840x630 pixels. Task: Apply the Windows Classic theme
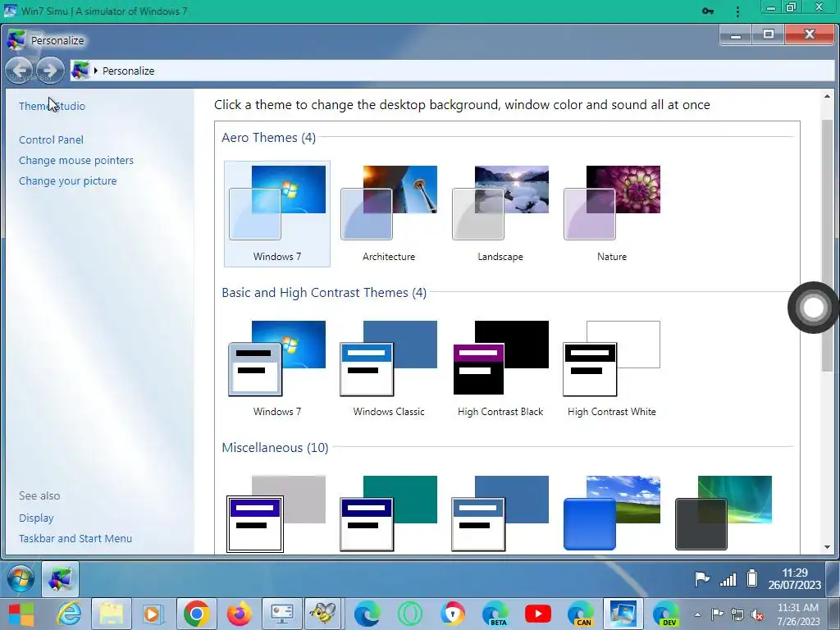pyautogui.click(x=389, y=368)
